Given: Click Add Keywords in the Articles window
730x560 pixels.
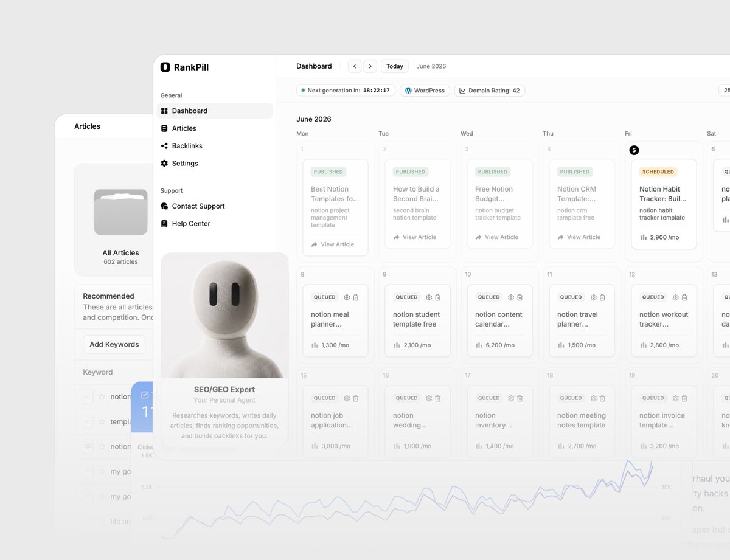Looking at the screenshot, I should (x=114, y=344).
